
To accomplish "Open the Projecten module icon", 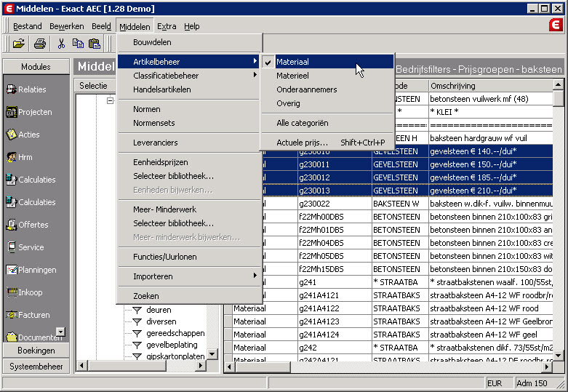I will click(11, 112).
